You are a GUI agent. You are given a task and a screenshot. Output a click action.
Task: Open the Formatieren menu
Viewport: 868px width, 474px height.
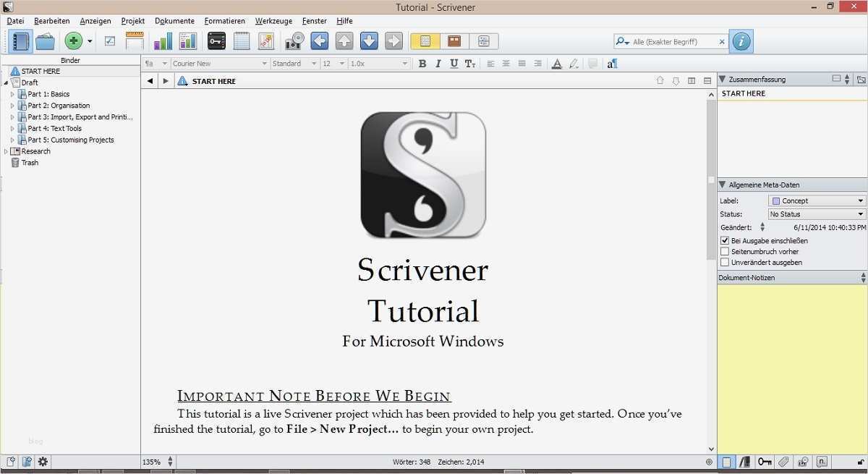coord(224,21)
